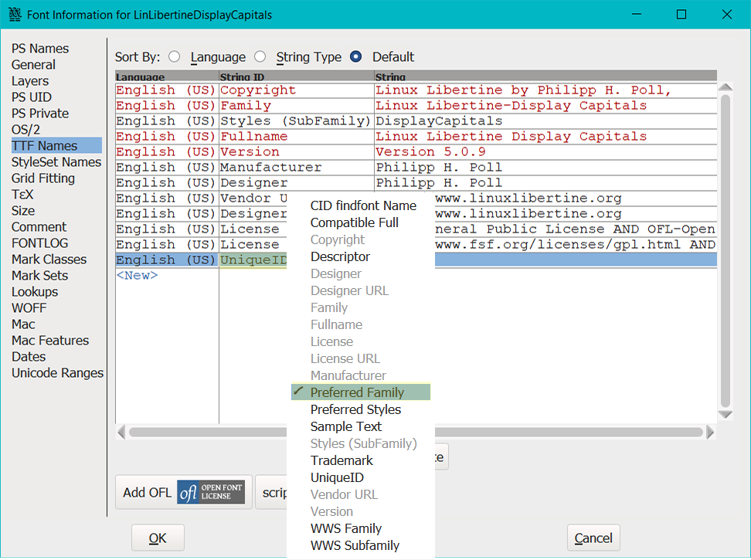Click the scroll up arrow of the names table

[726, 87]
